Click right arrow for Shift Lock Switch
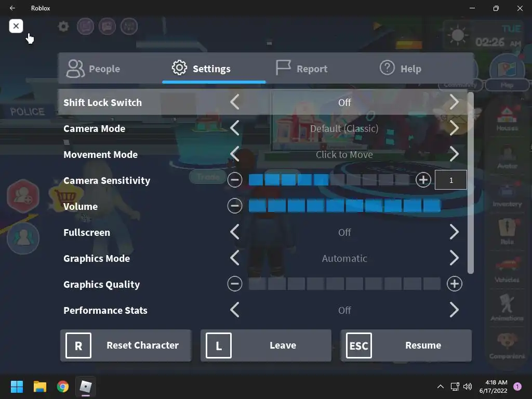The image size is (532, 399). pyautogui.click(x=454, y=102)
